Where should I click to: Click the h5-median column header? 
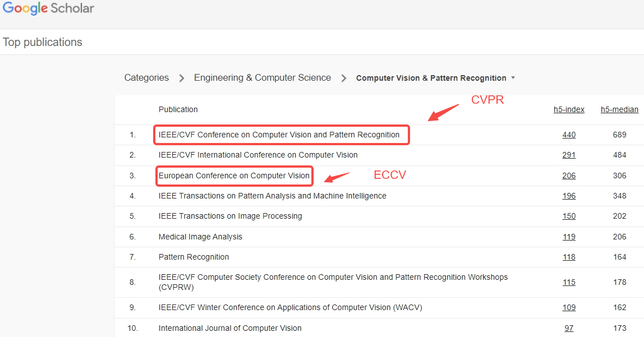(x=619, y=109)
